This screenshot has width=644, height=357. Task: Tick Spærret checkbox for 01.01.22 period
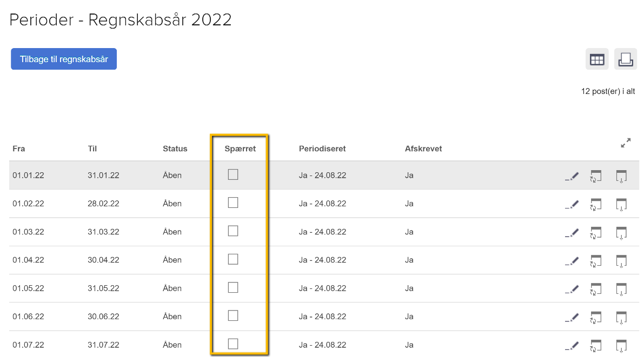coord(233,174)
